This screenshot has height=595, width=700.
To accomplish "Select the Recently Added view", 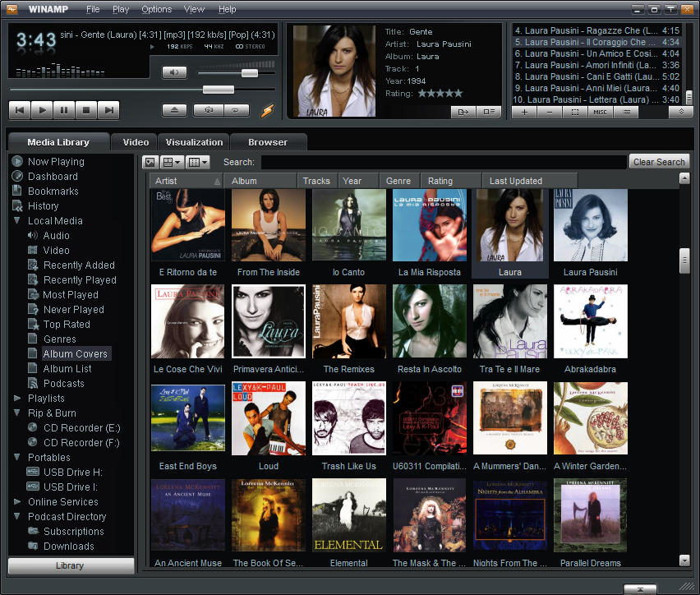I will point(79,265).
